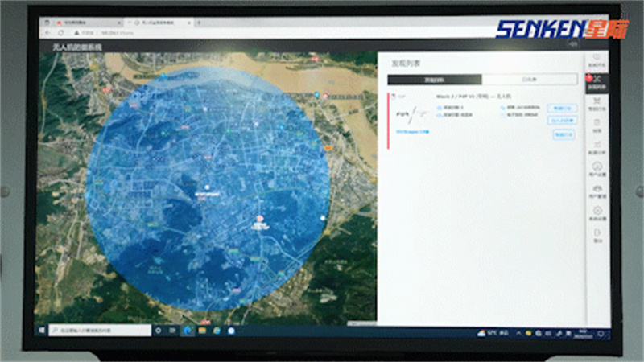Click the top blue button on the drone entry
This screenshot has height=362, width=644.
pos(562,108)
